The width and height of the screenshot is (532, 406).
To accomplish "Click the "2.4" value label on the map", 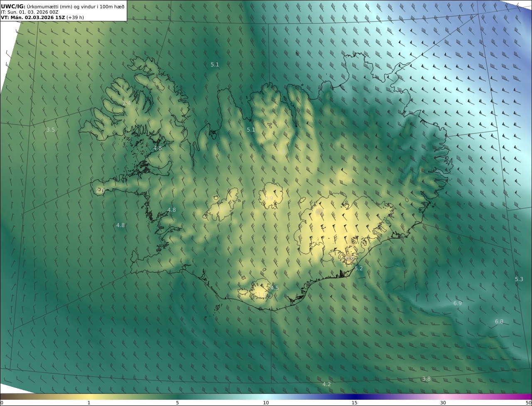I will tap(126, 103).
